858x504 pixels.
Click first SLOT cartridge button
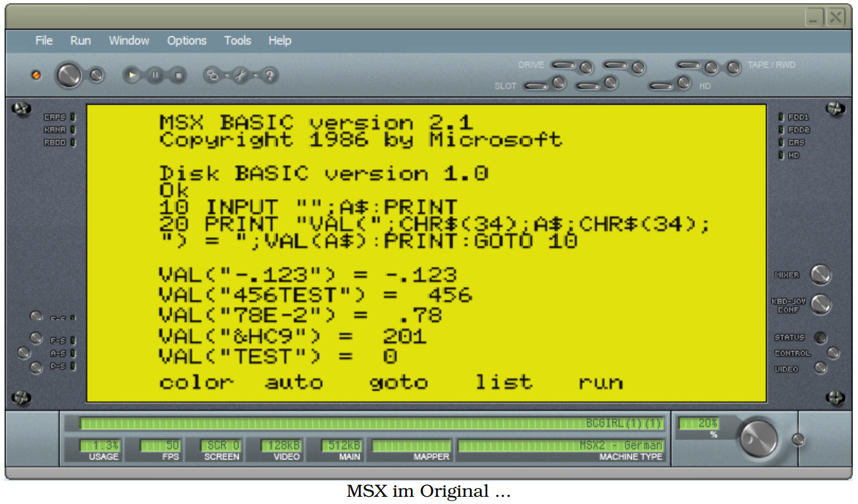(x=558, y=83)
